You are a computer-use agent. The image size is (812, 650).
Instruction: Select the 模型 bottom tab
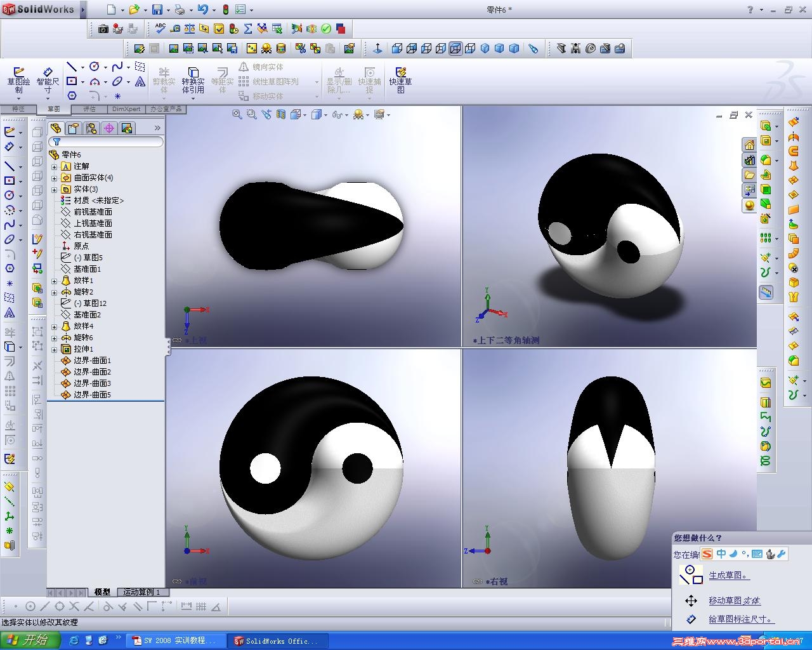point(101,592)
